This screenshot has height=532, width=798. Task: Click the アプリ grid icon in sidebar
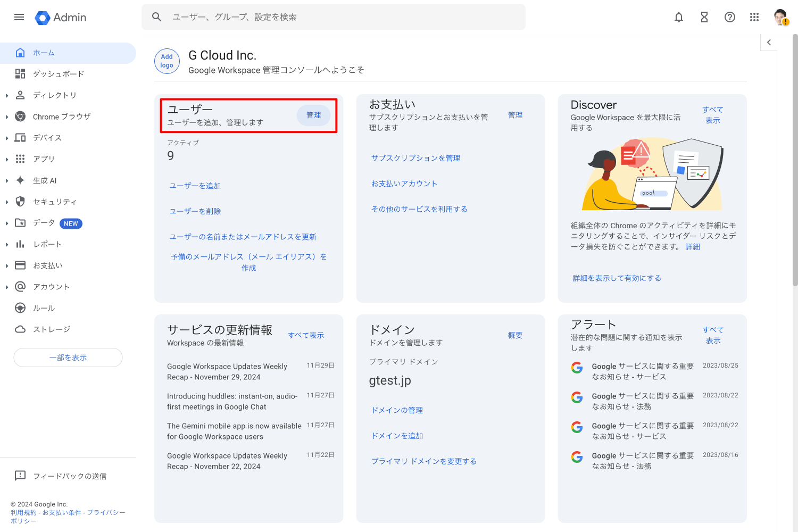[20, 159]
